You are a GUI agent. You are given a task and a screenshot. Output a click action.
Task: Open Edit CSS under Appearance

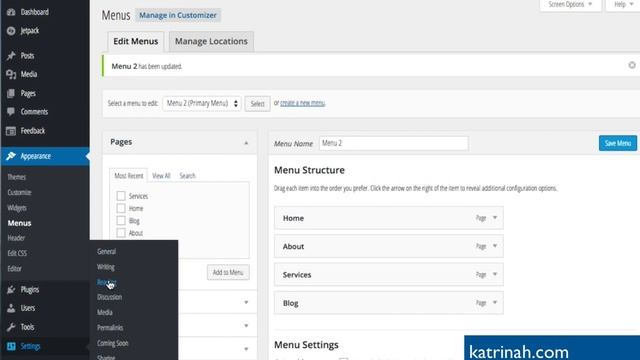17,253
